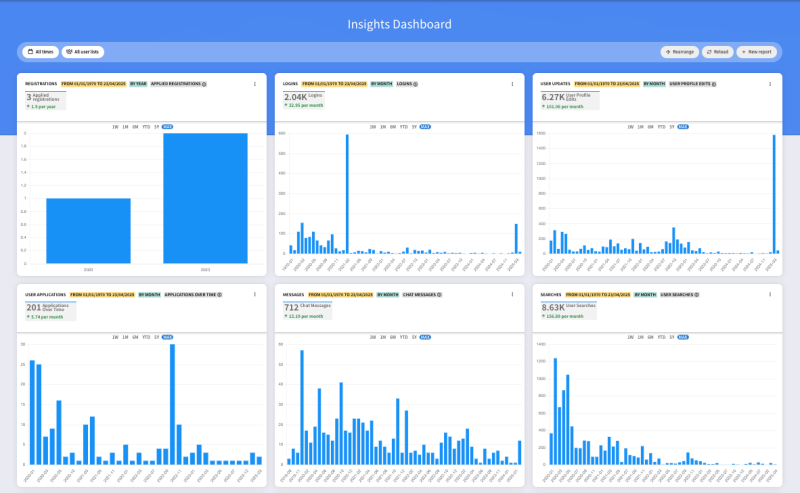Reload the dashboard reports
Viewport: 800px width, 493px height.
(717, 52)
